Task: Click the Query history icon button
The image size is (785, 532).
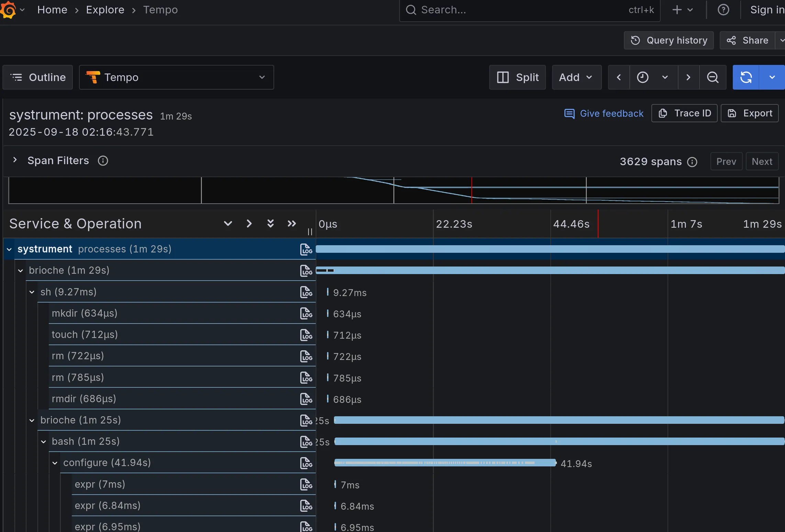Action: coord(668,40)
